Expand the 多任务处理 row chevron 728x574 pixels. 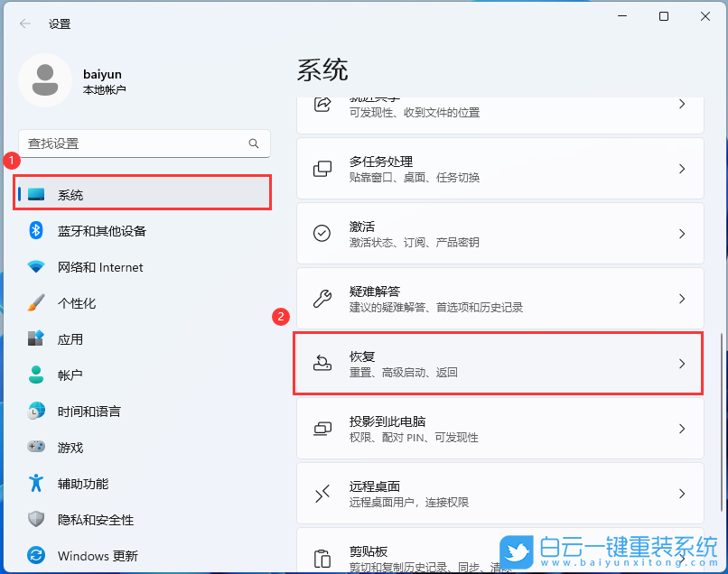pyautogui.click(x=682, y=168)
